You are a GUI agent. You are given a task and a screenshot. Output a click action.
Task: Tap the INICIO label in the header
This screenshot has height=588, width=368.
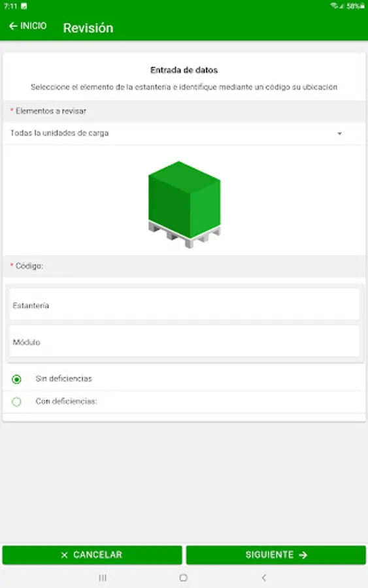click(33, 26)
